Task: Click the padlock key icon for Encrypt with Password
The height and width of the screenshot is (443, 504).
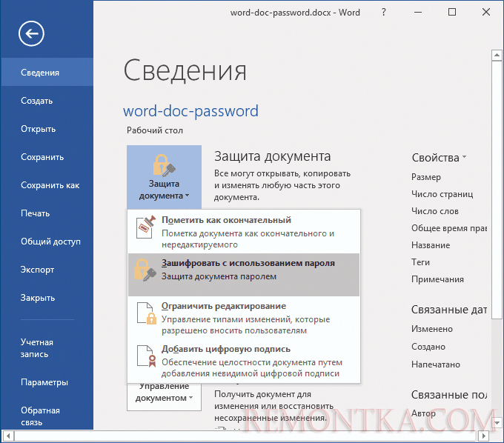Action: click(x=145, y=270)
